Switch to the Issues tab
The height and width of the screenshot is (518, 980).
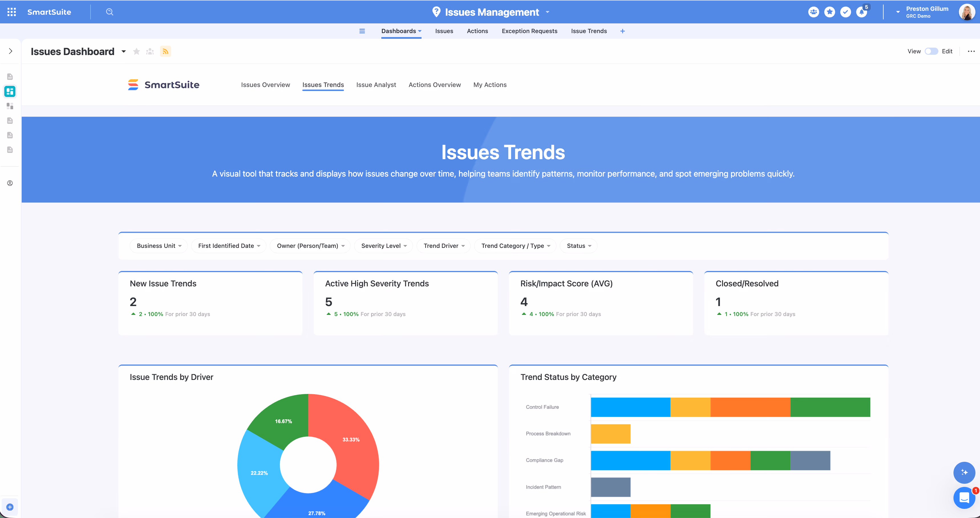[x=444, y=31]
